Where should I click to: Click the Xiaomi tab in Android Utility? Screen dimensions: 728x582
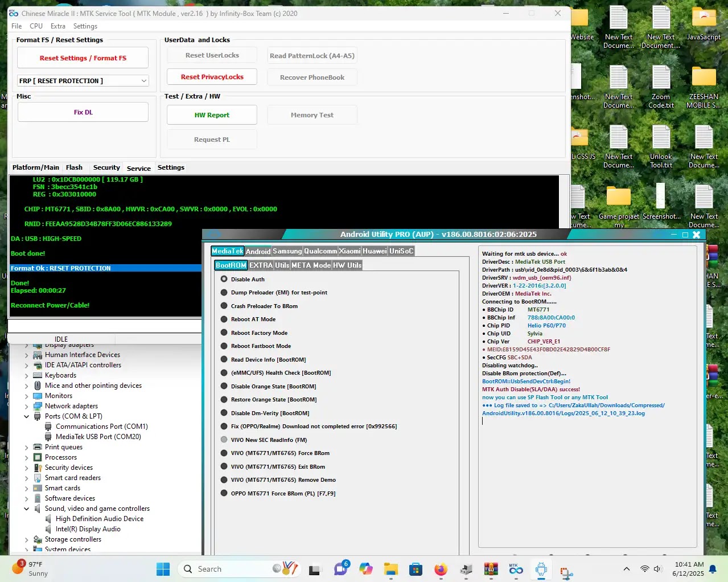(x=349, y=251)
